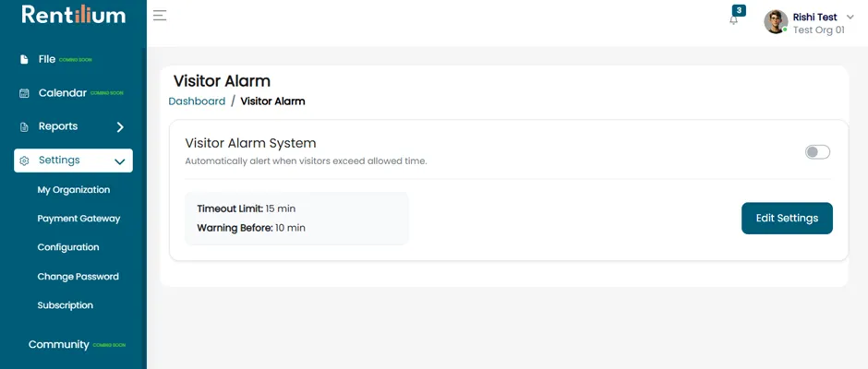Viewport: 868px width, 369px height.
Task: Select Configuration in the sidebar
Action: [x=68, y=247]
